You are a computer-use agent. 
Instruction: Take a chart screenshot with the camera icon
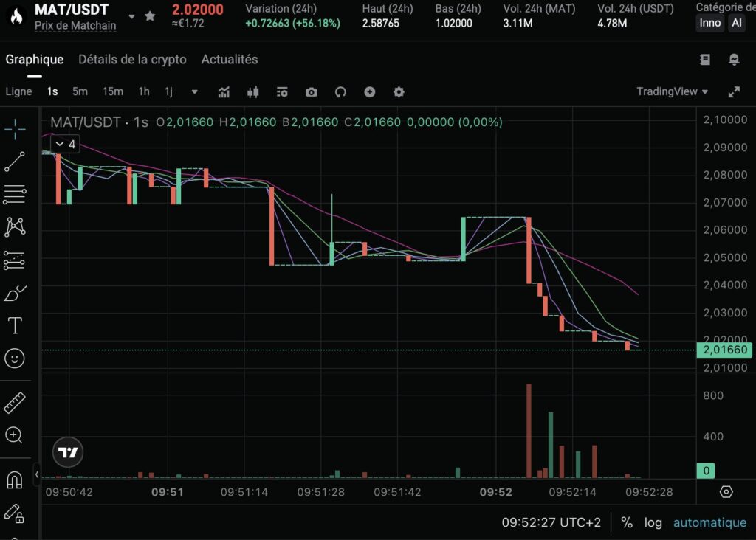pos(311,91)
